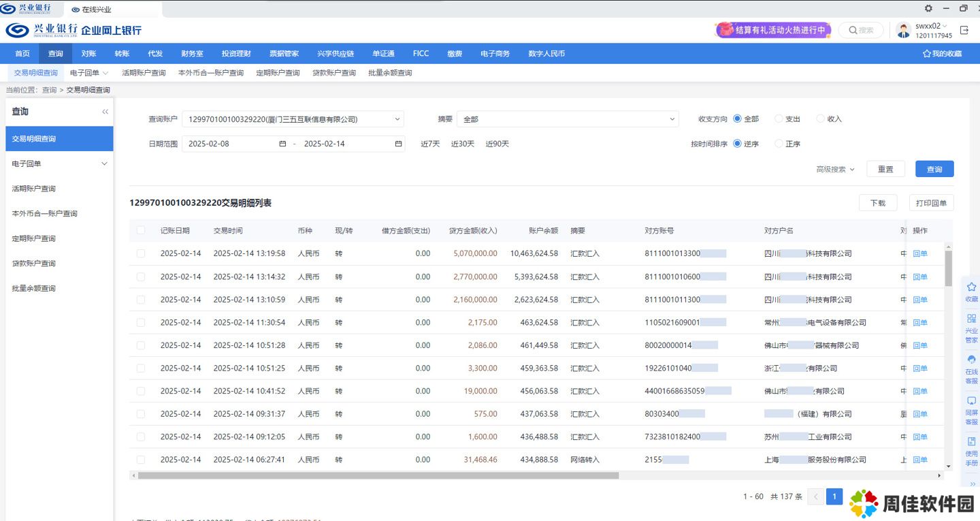Check the row with 5,070,000.00 income

141,253
